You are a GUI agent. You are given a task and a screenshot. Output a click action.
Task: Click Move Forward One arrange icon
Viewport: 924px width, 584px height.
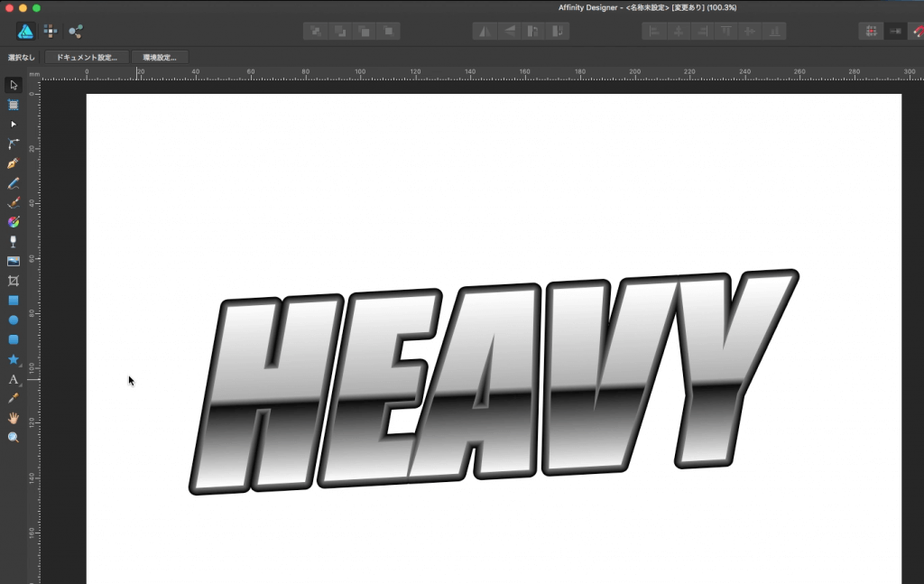[x=365, y=32]
